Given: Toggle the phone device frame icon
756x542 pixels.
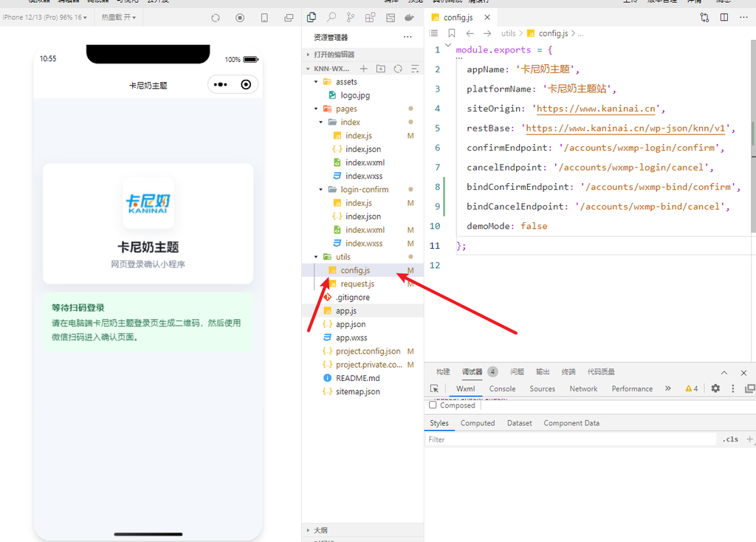Looking at the screenshot, I should click(x=264, y=18).
